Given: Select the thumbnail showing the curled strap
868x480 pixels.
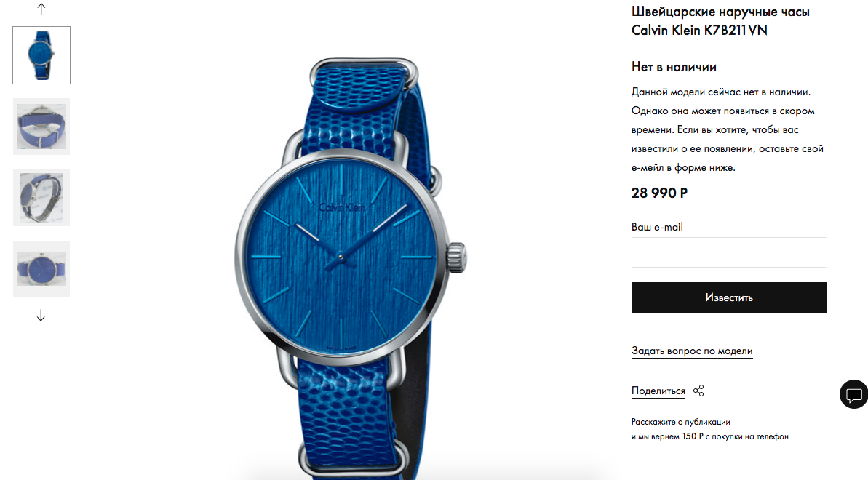Looking at the screenshot, I should tap(41, 127).
